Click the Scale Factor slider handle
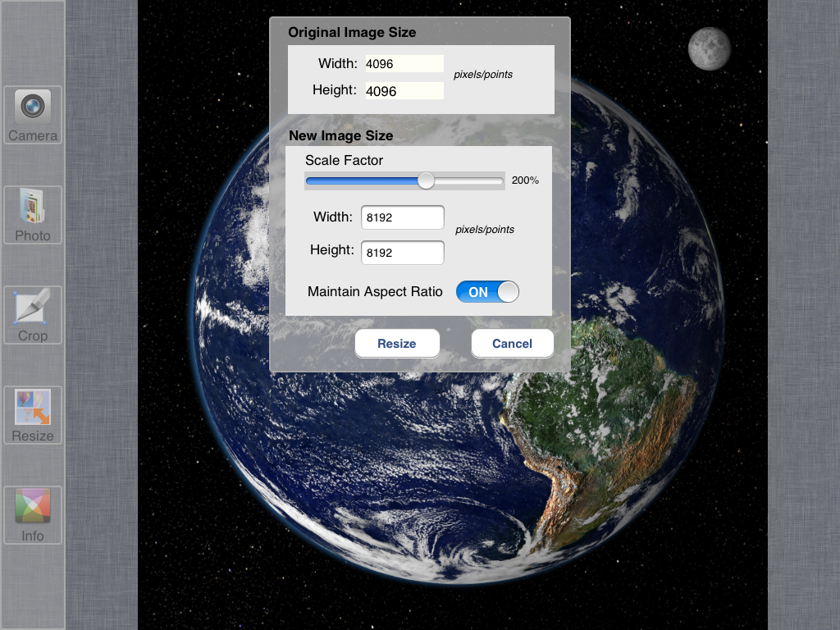The height and width of the screenshot is (630, 840). tap(426, 180)
